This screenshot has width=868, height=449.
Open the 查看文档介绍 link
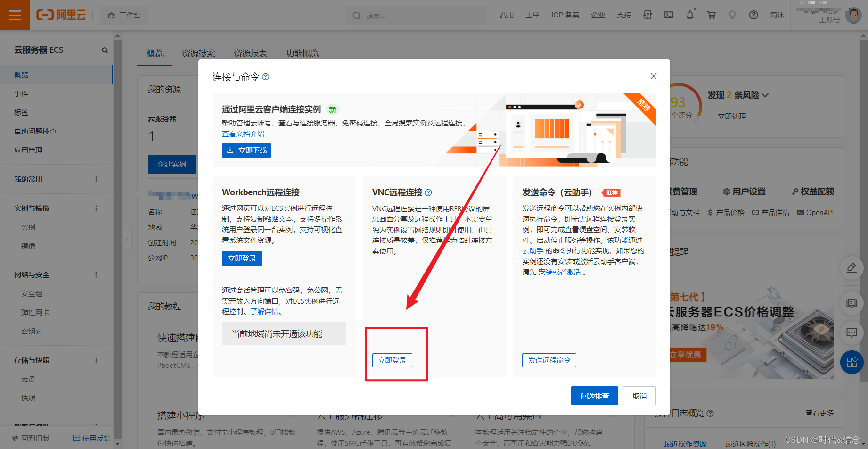[x=243, y=134]
